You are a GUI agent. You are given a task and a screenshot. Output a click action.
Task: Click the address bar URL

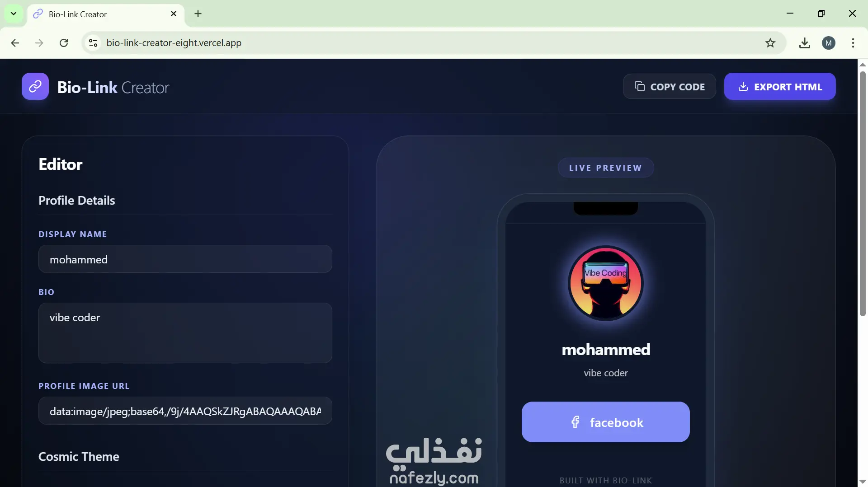[174, 43]
